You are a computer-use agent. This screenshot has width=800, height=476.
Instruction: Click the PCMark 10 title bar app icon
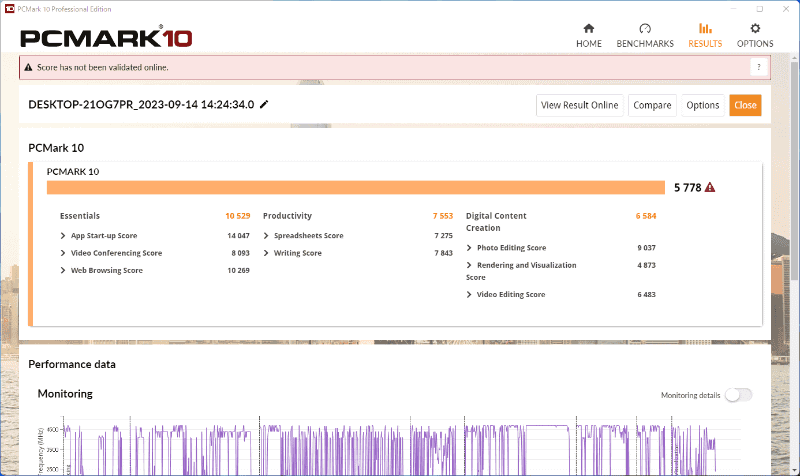click(x=9, y=9)
